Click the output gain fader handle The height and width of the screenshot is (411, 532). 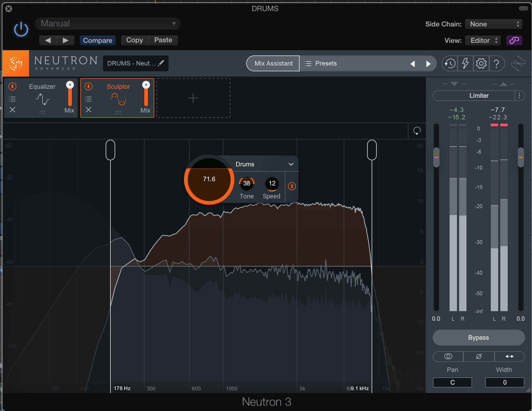coord(521,157)
